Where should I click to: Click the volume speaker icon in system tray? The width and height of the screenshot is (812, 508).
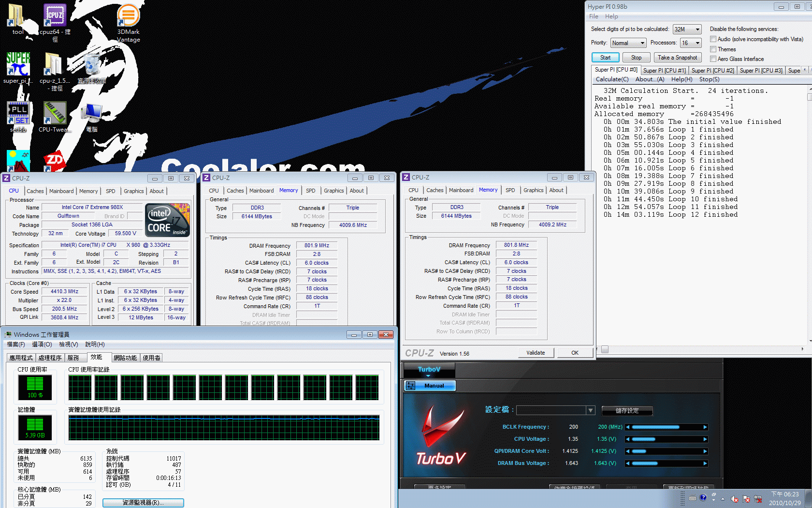click(735, 499)
